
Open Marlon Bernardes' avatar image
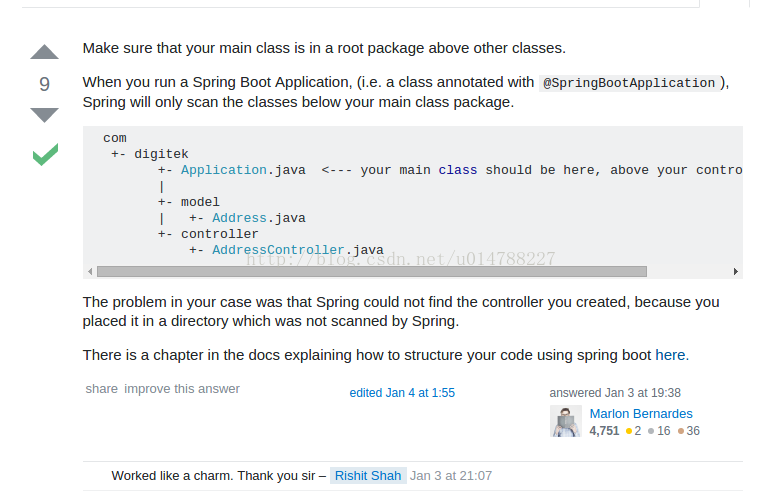[566, 421]
